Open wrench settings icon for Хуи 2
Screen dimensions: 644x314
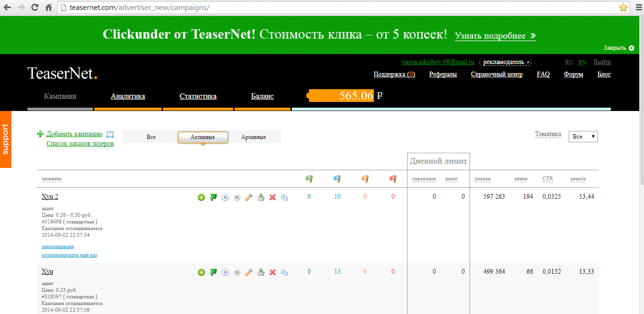(x=249, y=197)
